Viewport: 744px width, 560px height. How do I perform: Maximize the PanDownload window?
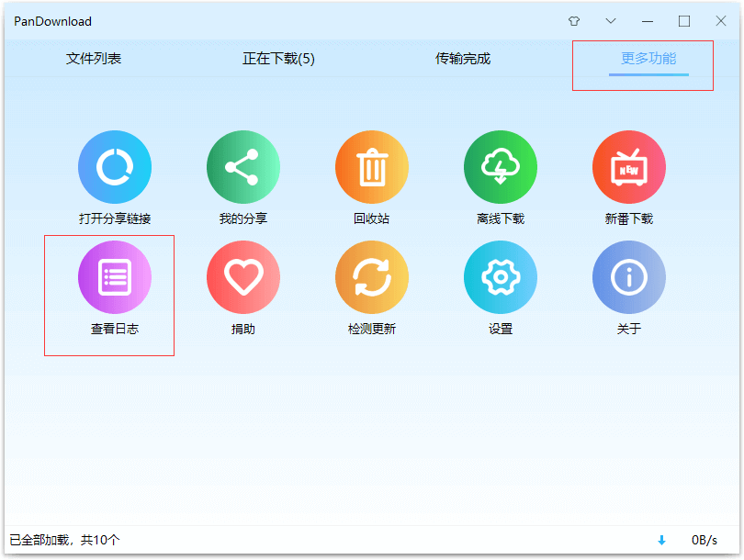(684, 21)
